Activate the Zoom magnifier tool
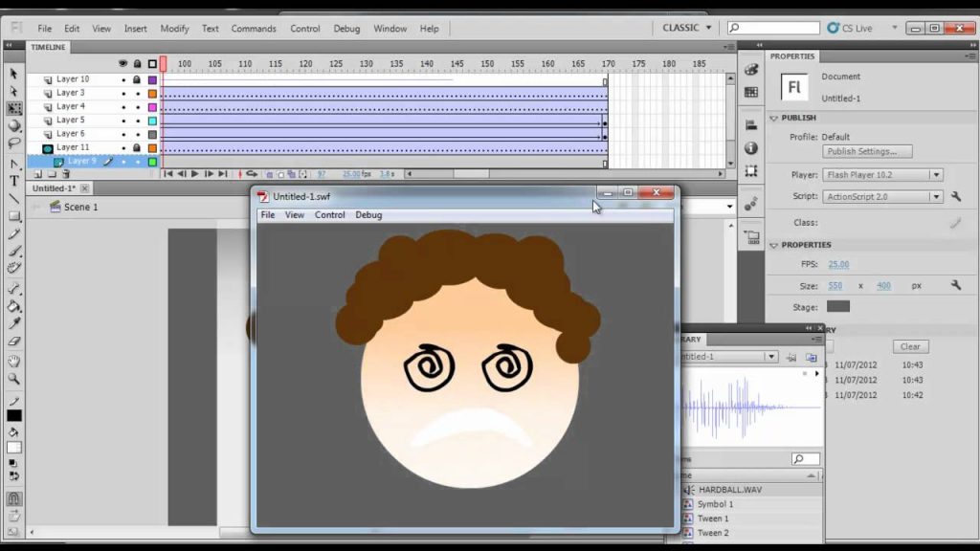The width and height of the screenshot is (980, 551). [x=13, y=379]
